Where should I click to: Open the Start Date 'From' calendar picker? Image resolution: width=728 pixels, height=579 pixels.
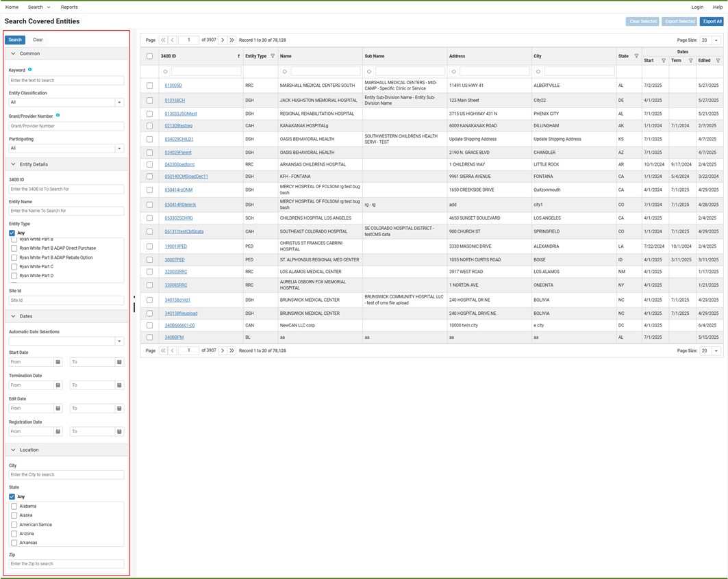[58, 362]
